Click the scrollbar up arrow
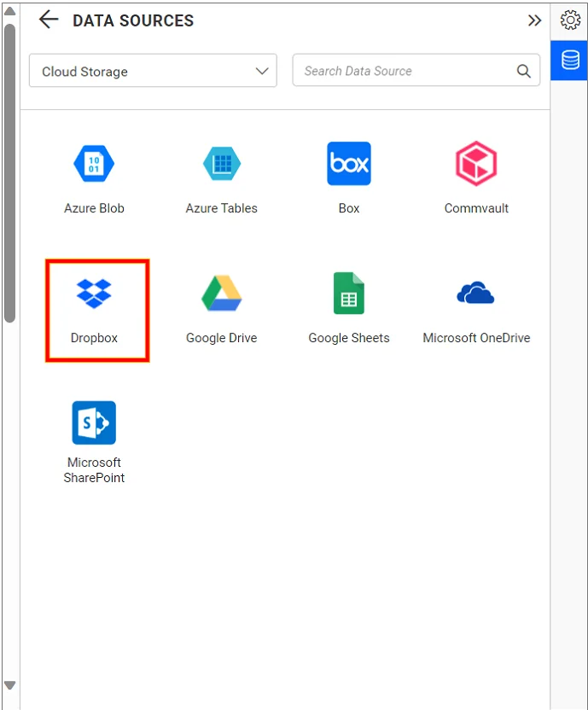The image size is (588, 710). click(x=9, y=13)
